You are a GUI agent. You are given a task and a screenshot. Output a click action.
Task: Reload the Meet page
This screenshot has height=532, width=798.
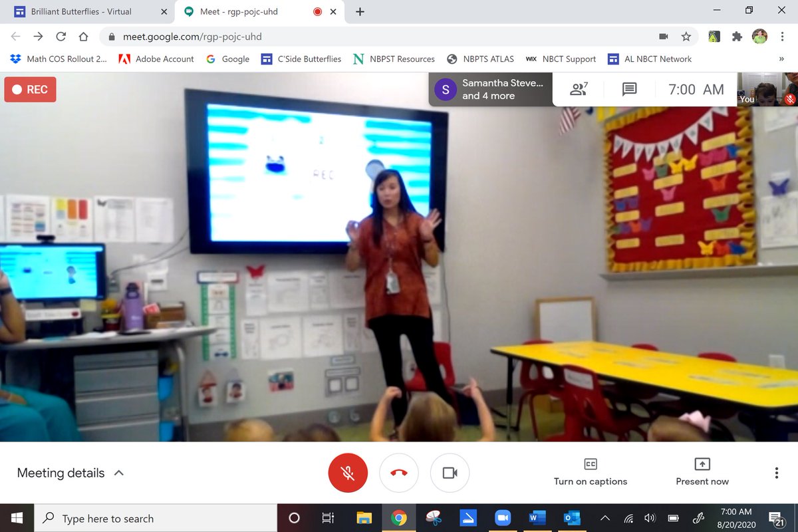pyautogui.click(x=61, y=37)
